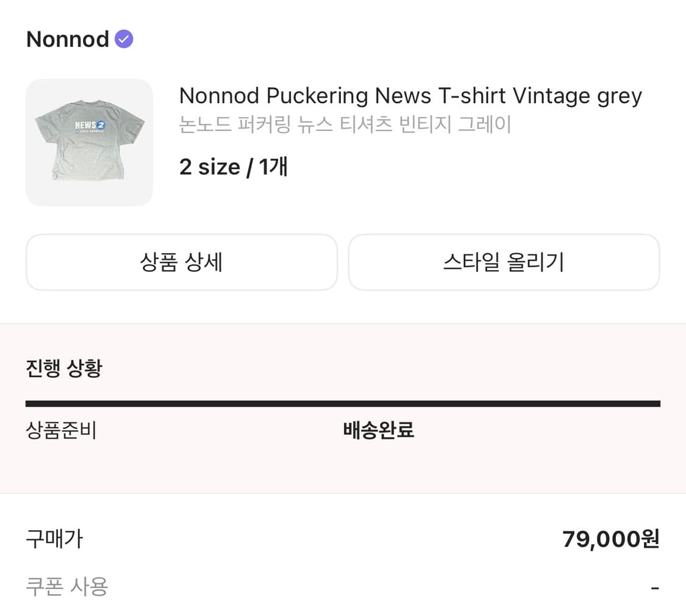686x616 pixels.
Task: Tap the dash value for coupon usage
Action: pyautogui.click(x=655, y=588)
